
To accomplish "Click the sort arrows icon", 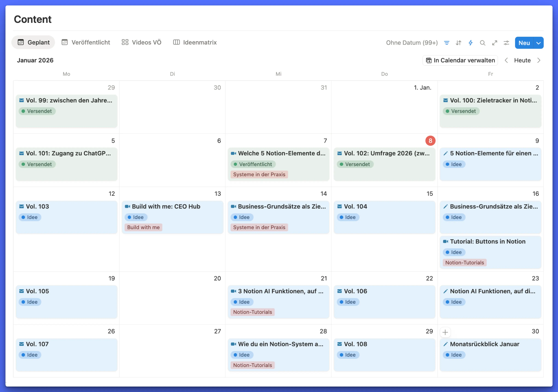I will [x=458, y=43].
